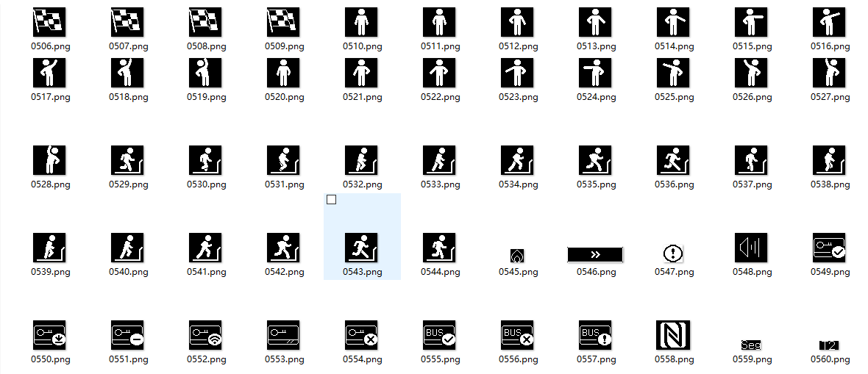Select the standing person icon 0520.png

[283, 73]
